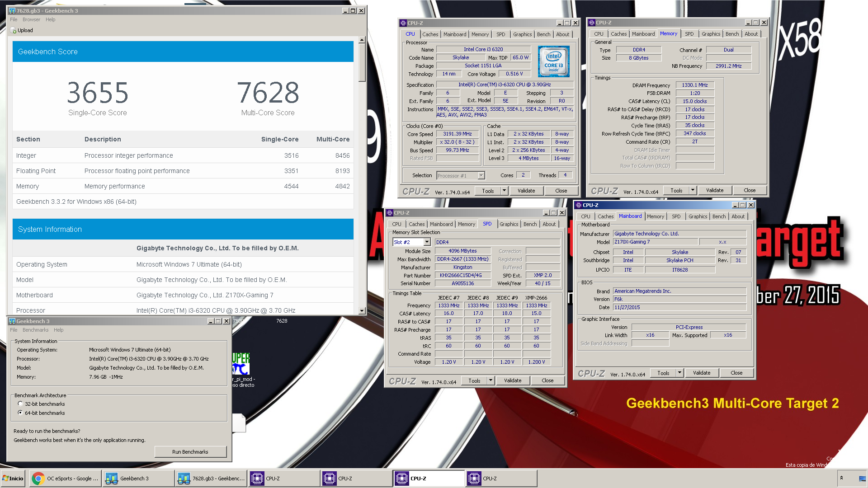This screenshot has width=868, height=488.
Task: Open the Processor #1 selection dropdown
Action: 481,176
